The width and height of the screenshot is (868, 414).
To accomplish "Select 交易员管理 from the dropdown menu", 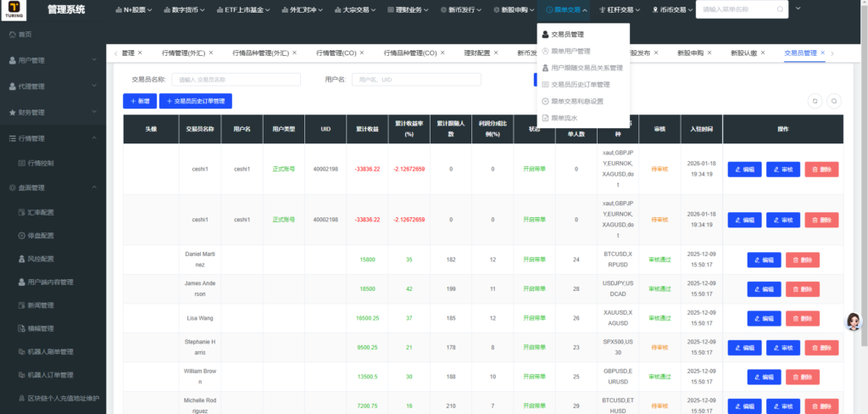I will [583, 35].
